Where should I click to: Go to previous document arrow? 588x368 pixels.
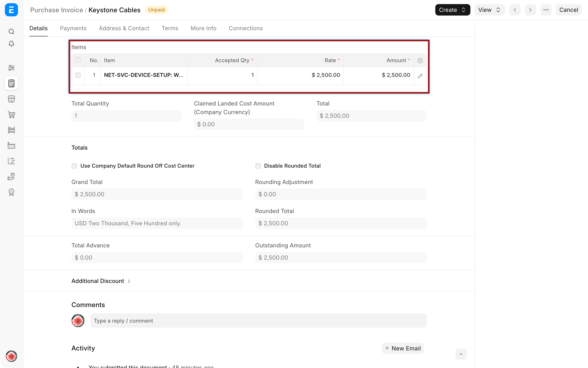pos(515,10)
